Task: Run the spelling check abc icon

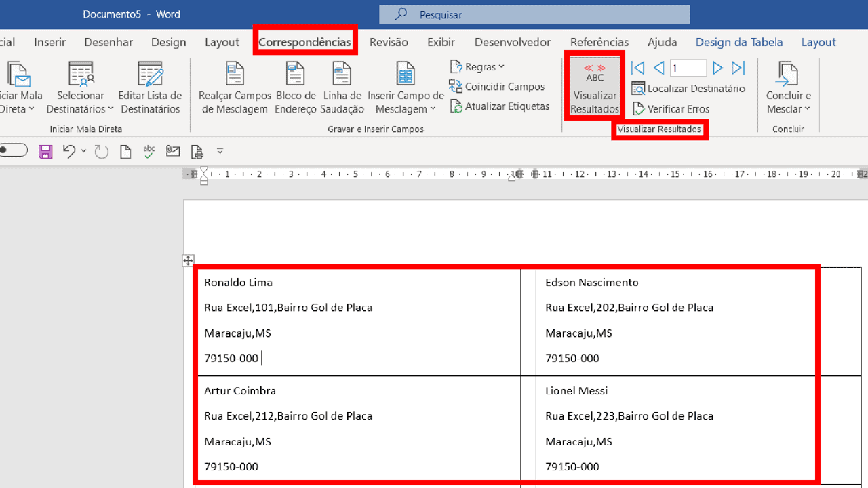Action: coord(149,151)
